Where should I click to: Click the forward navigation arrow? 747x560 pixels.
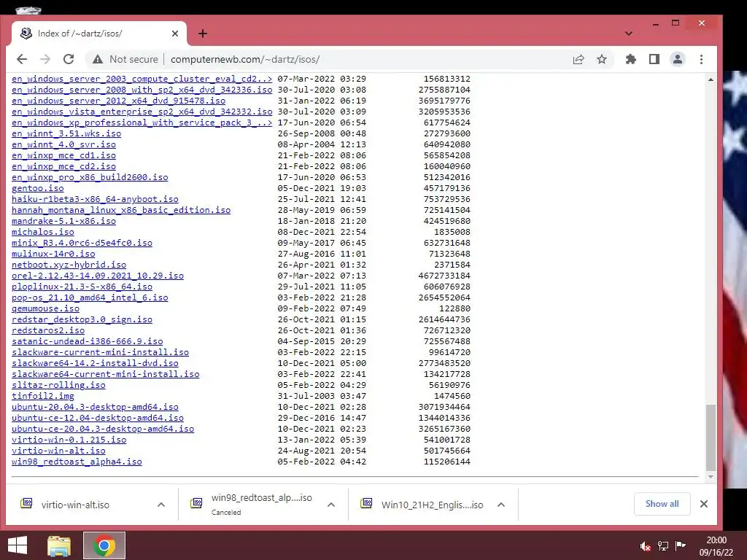coord(45,59)
